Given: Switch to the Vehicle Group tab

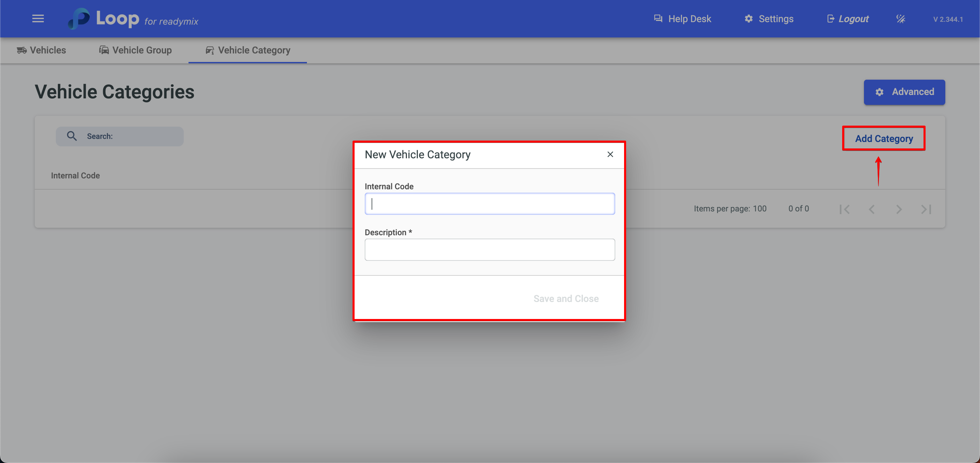Looking at the screenshot, I should [x=135, y=50].
